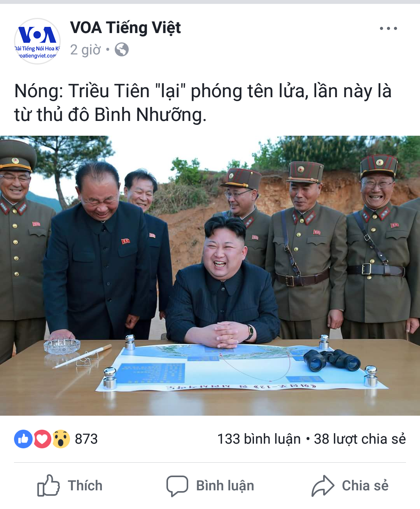Tap the voatiengviet.com text in the logo

pyautogui.click(x=37, y=56)
